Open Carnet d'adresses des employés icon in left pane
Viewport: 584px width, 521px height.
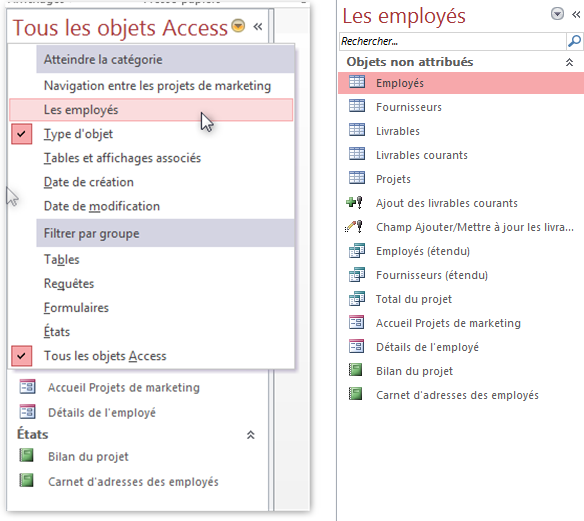pyautogui.click(x=26, y=480)
